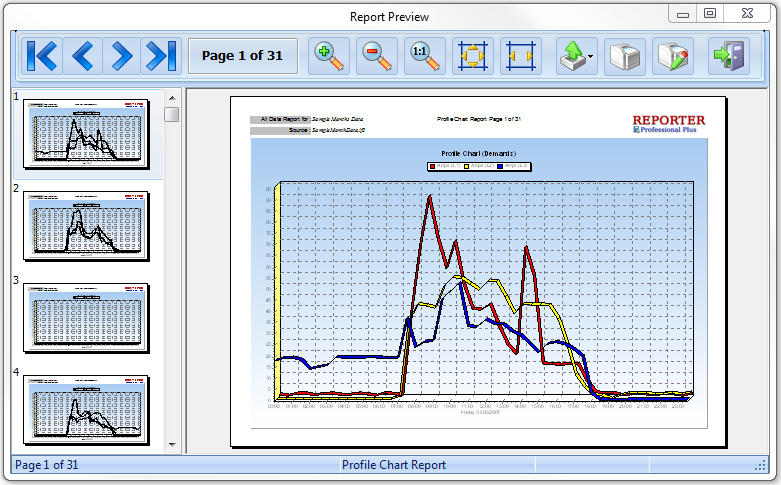Click the red Amps L1 legend swatch
Viewport: 781px width, 485px height.
pyautogui.click(x=432, y=167)
